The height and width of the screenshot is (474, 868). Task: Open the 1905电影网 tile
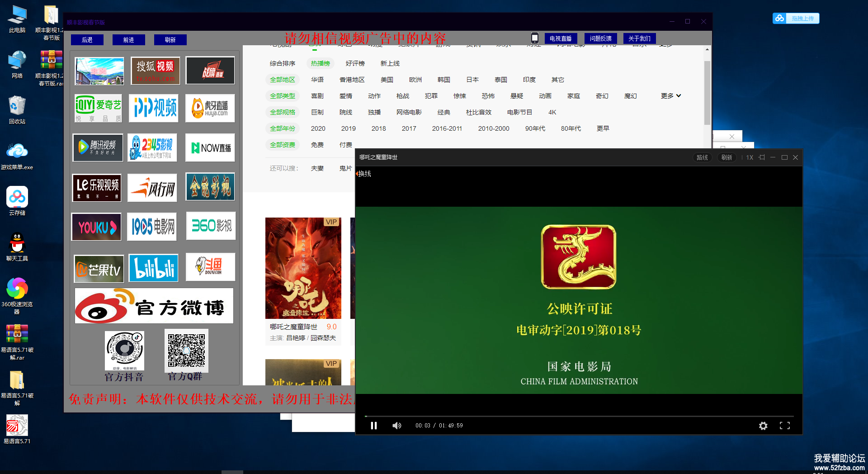(x=152, y=227)
